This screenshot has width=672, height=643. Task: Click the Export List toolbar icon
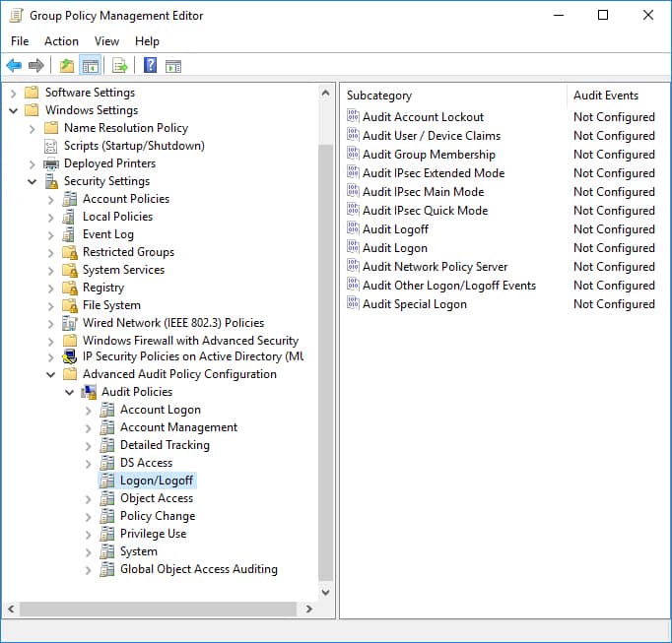[x=119, y=66]
